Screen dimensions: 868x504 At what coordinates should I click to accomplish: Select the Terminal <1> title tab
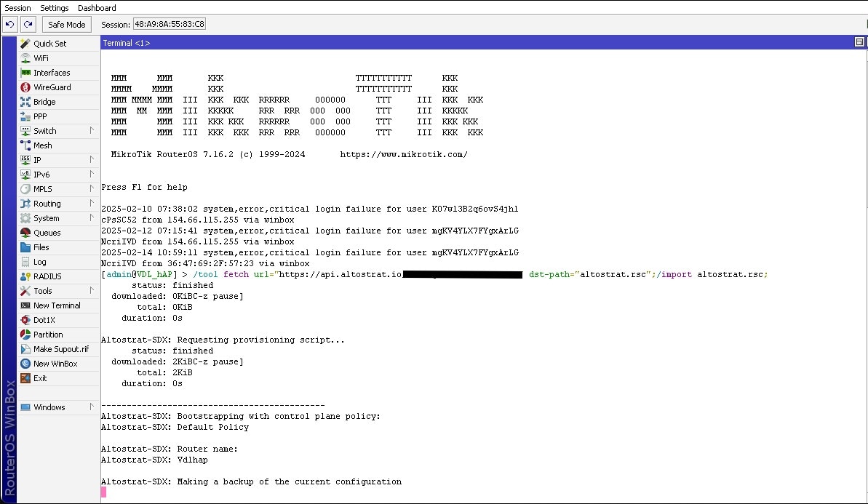[x=126, y=43]
